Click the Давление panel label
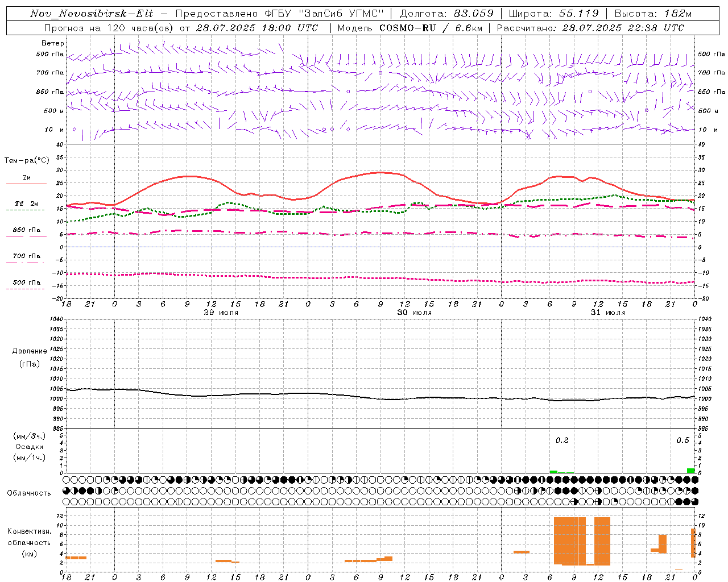This screenshot has height=582, width=728. (x=30, y=351)
